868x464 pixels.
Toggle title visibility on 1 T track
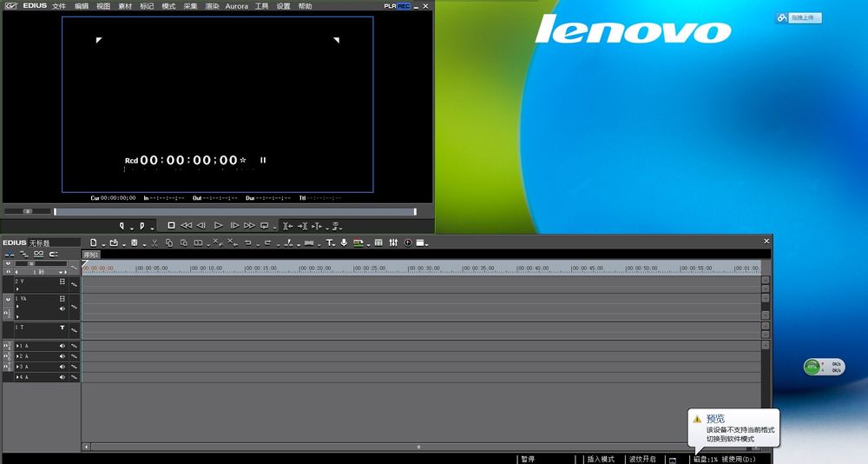coord(62,328)
